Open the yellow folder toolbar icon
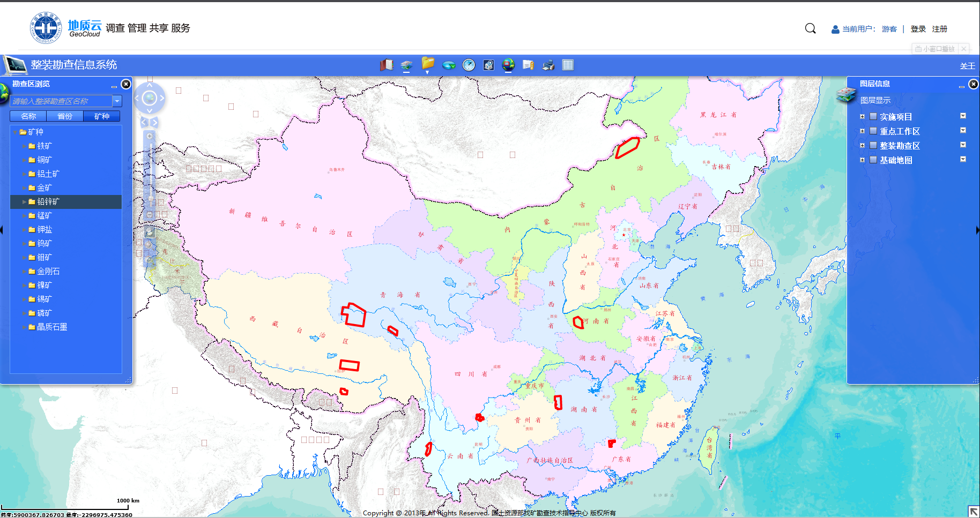This screenshot has width=980, height=518. pyautogui.click(x=428, y=64)
